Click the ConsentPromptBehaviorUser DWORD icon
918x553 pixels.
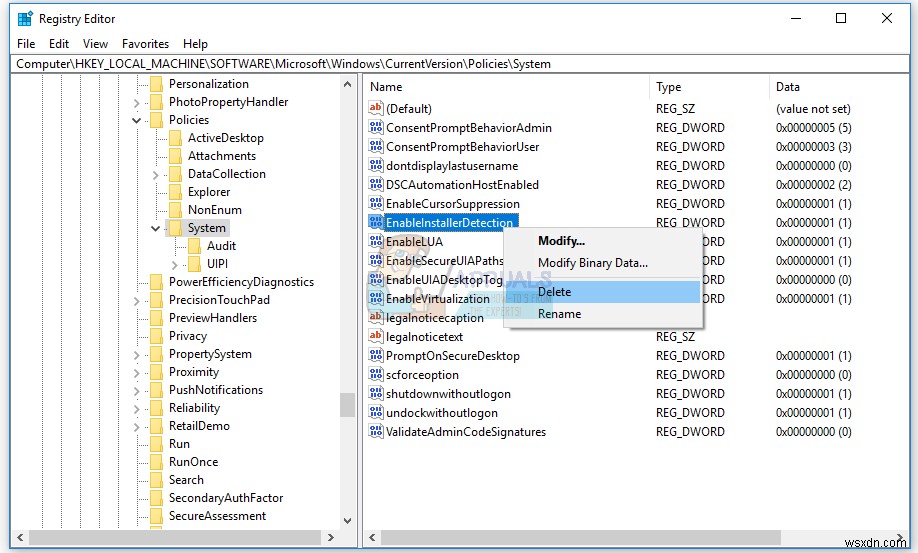375,146
